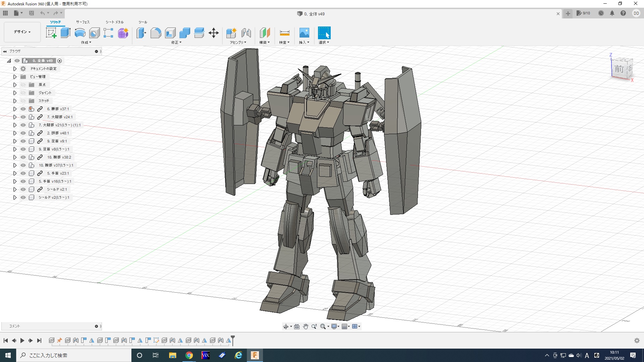Click the Create Form purple icon

point(123,33)
